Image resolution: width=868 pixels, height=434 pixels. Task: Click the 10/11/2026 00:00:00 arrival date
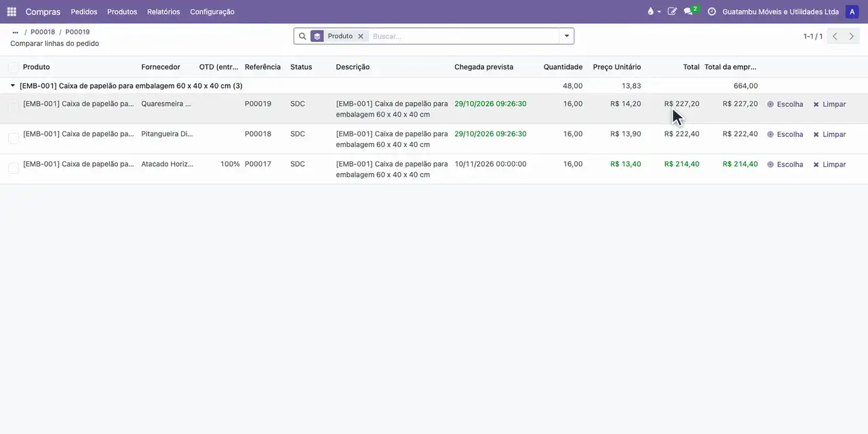pos(490,164)
